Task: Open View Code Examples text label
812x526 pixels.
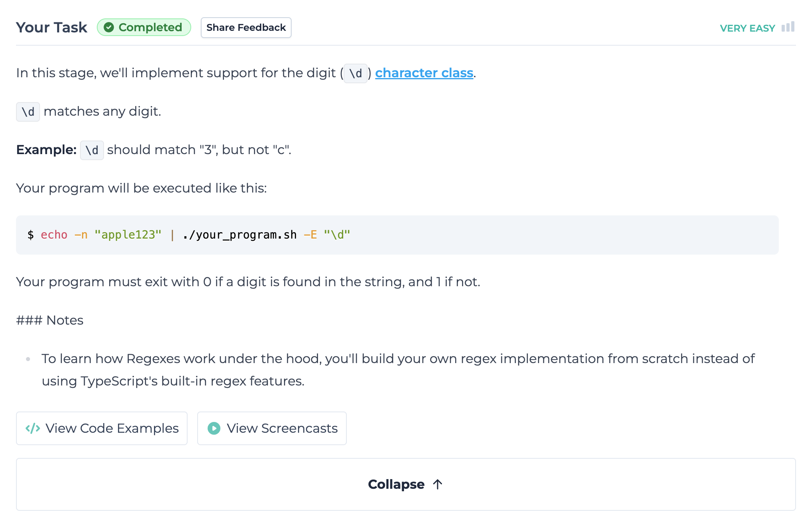Action: point(112,428)
